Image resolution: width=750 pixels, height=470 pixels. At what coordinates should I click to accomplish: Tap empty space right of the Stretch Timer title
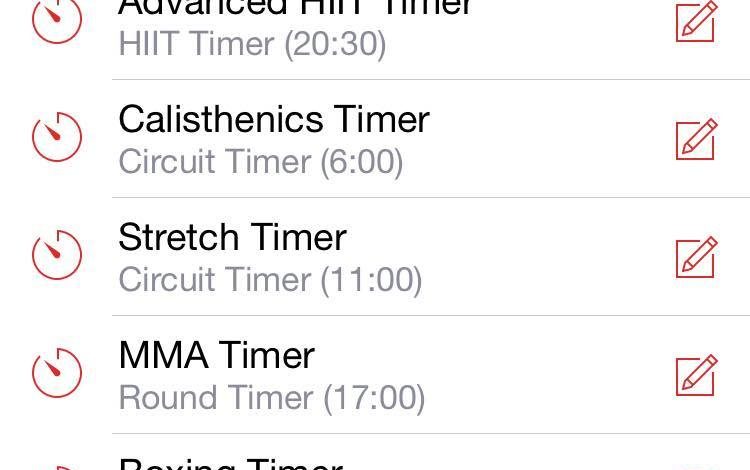pyautogui.click(x=509, y=238)
